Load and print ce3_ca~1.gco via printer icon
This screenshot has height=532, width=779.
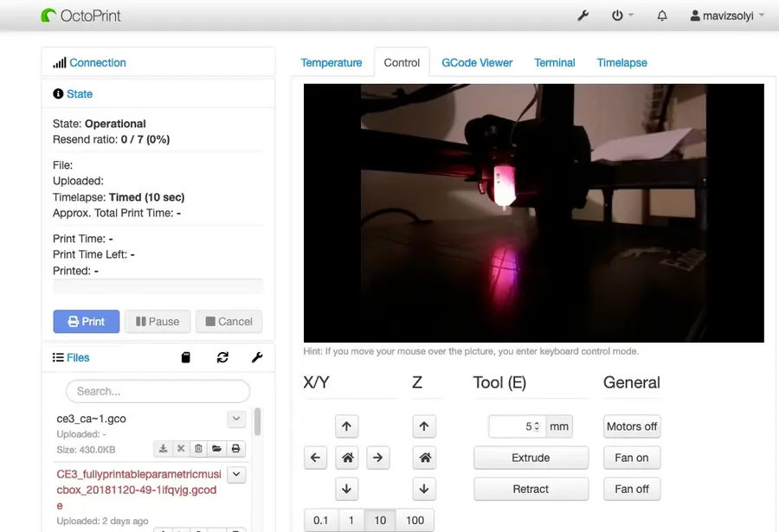point(235,448)
